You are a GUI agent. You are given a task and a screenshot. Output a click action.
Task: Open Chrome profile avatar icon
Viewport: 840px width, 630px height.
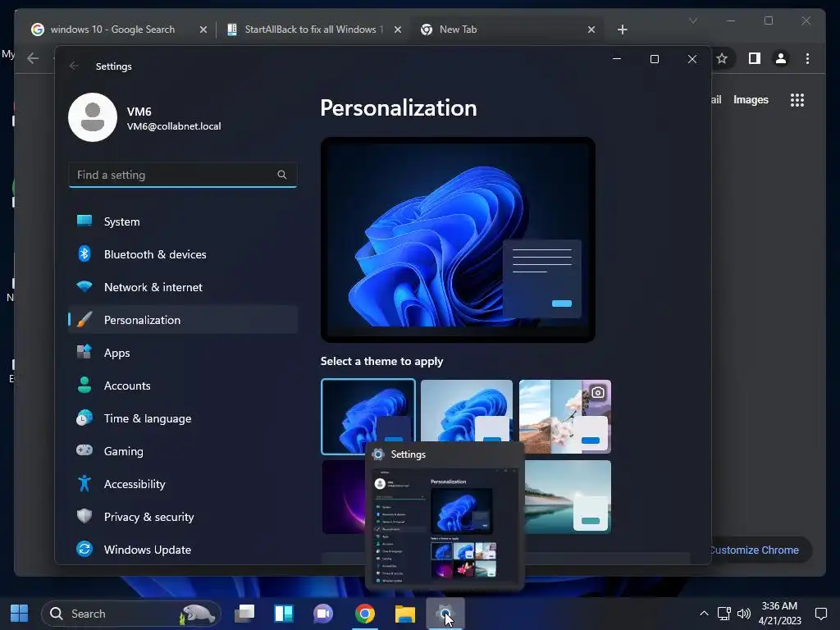point(781,58)
